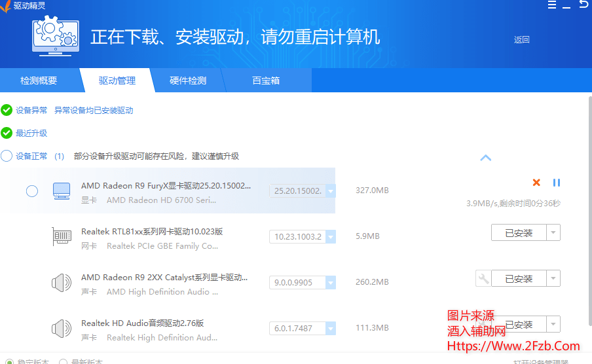Click the wrench repair icon for AMD Catalyst driver
Viewport: 592px width, 364px height.
coord(483,279)
